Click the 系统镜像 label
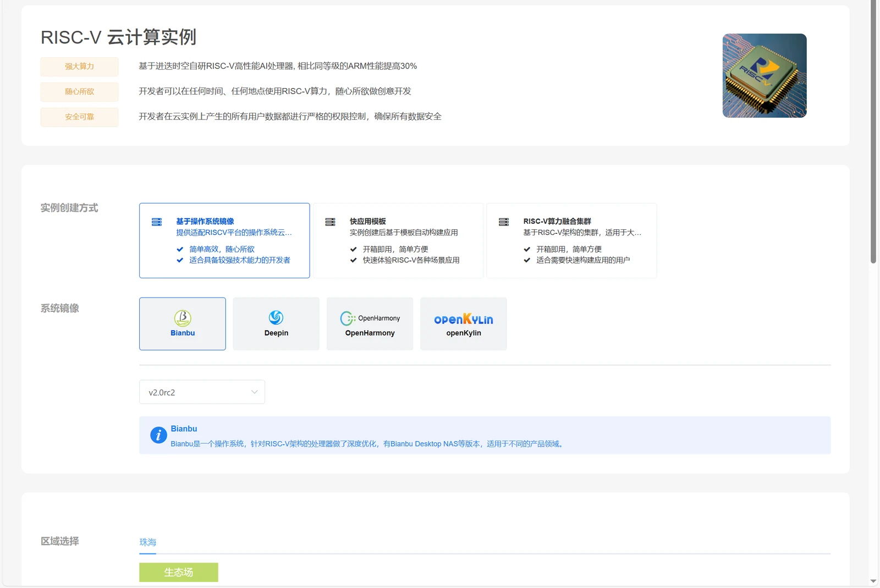 [x=60, y=308]
